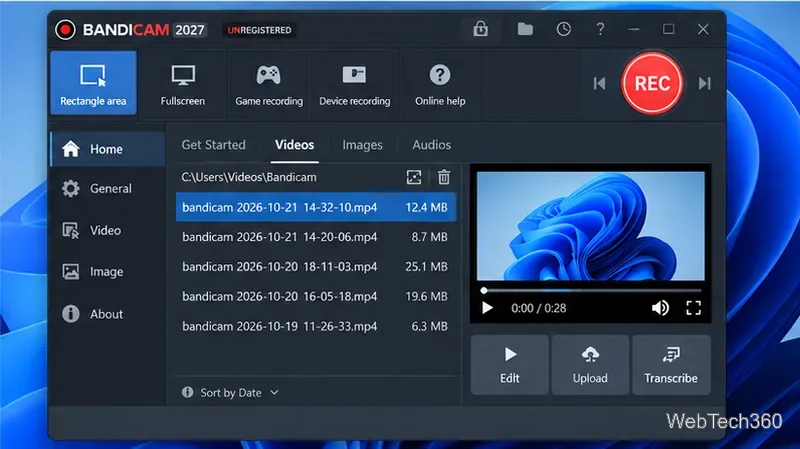Click the expand icon beside the folder path
Image resolution: width=800 pixels, height=449 pixels.
pos(414,177)
